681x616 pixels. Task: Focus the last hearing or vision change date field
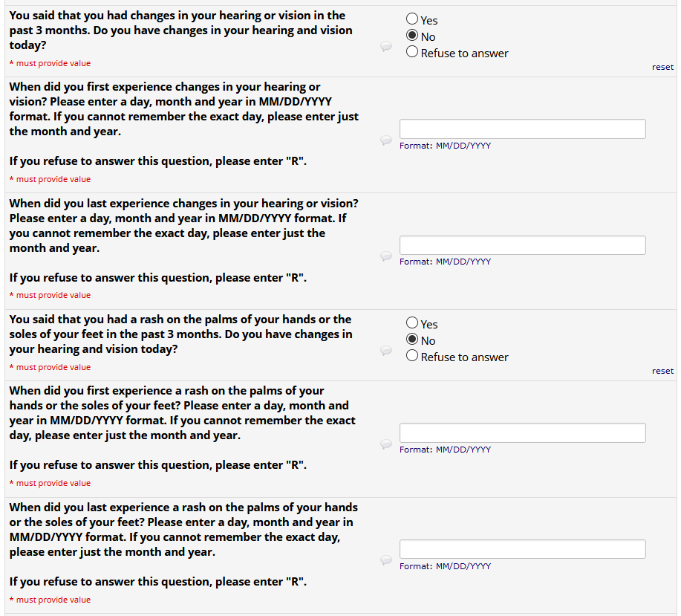coord(523,245)
